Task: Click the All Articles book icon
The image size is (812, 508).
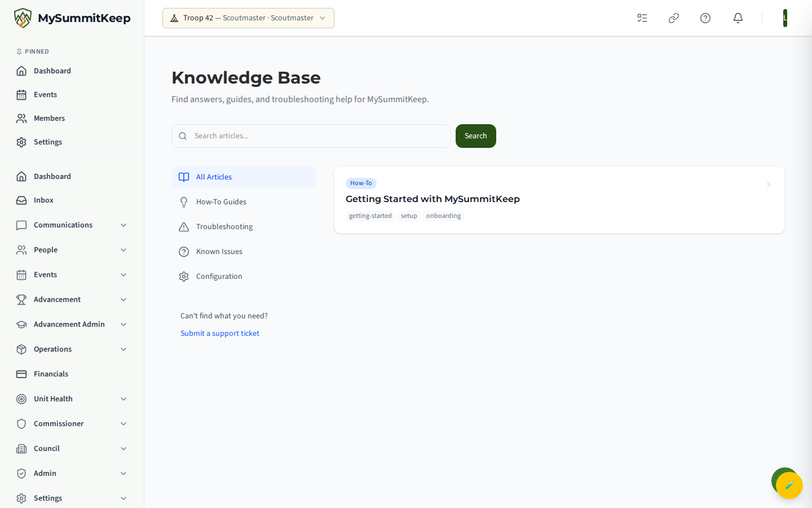Action: pos(184,177)
